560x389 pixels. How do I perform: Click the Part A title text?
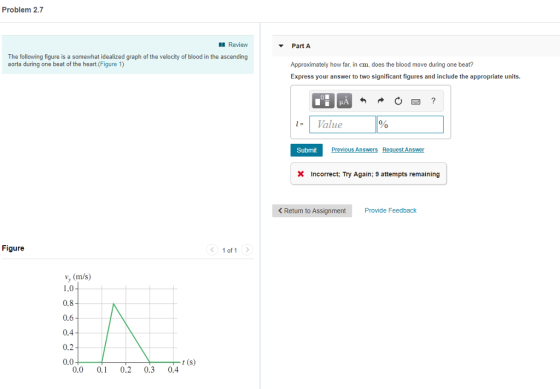[301, 46]
